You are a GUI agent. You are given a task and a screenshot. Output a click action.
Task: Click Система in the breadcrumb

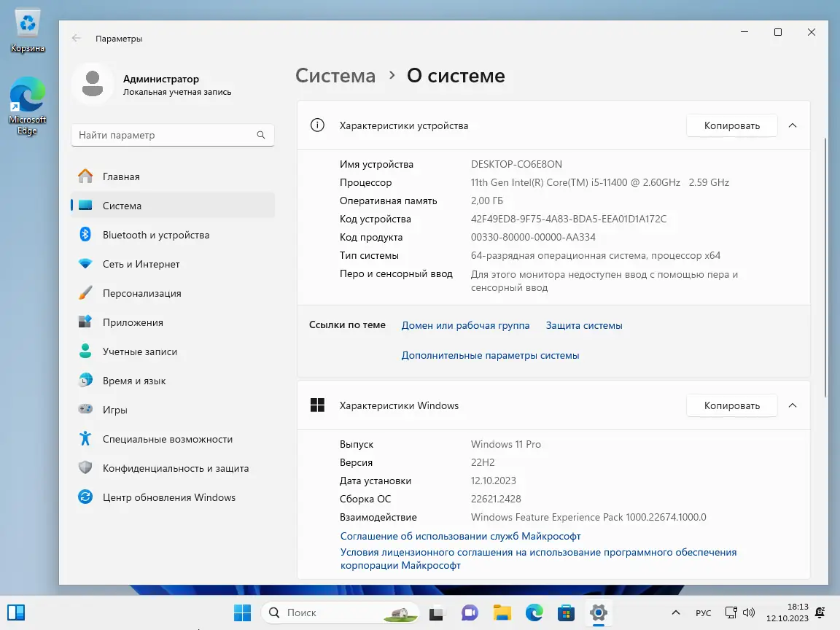point(335,76)
